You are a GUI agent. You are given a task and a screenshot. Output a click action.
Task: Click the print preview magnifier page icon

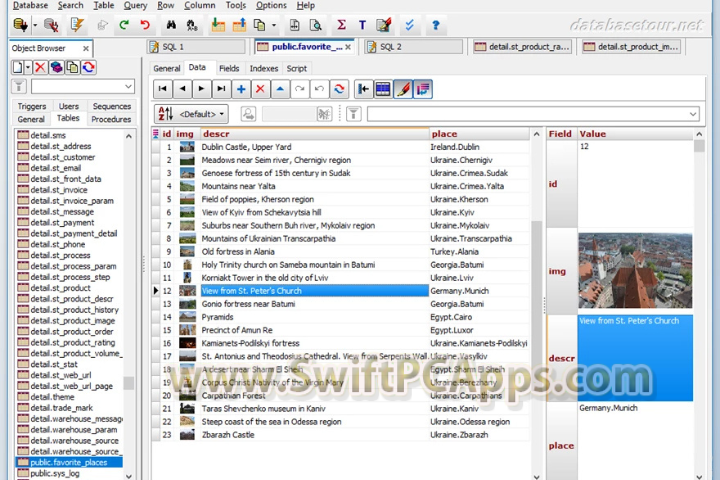[x=315, y=25]
